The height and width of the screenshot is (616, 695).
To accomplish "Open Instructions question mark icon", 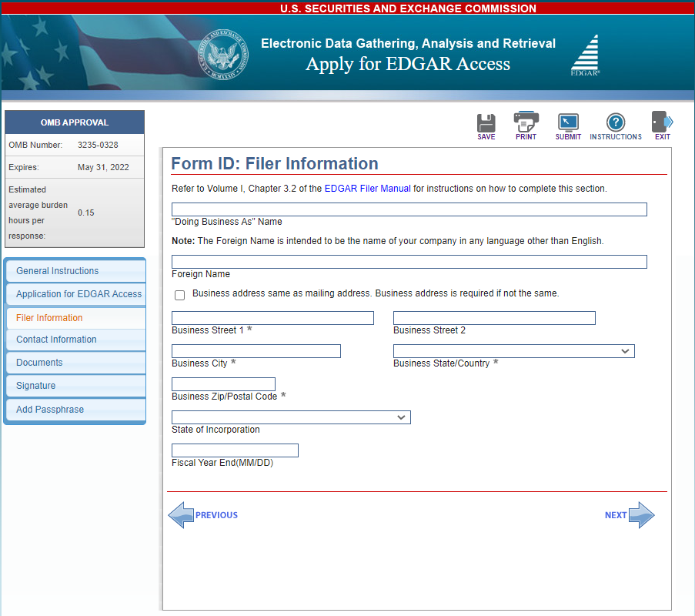I will pyautogui.click(x=615, y=123).
